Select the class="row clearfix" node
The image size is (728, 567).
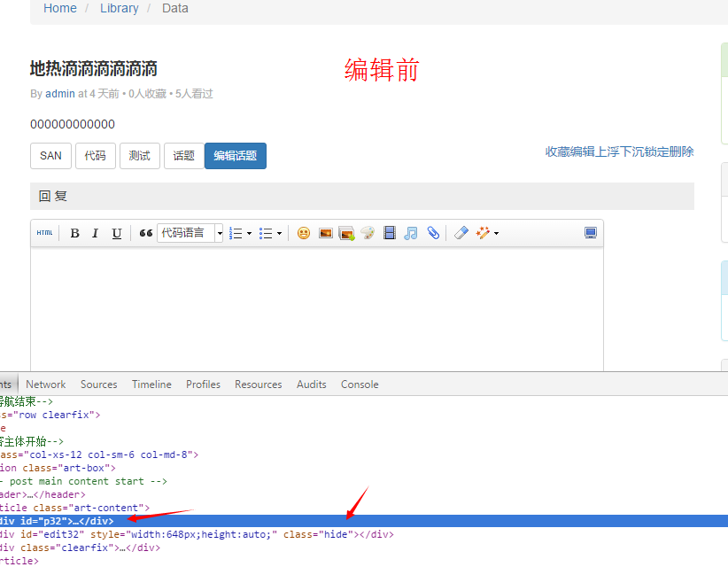coord(50,415)
